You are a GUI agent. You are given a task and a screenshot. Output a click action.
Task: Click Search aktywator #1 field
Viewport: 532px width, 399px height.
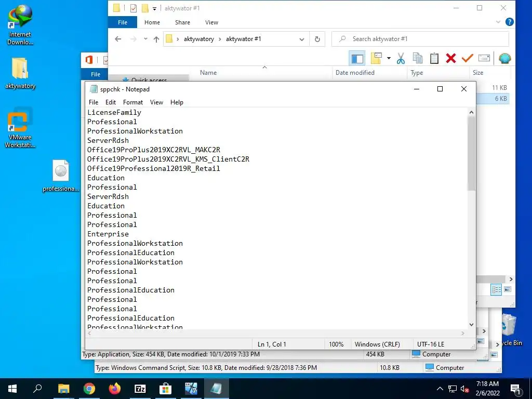tap(420, 39)
